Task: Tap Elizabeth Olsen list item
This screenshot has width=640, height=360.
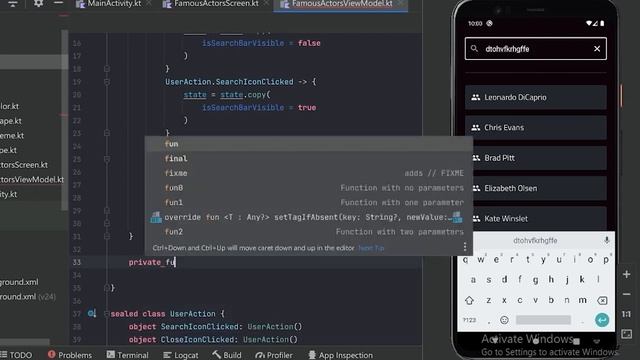Action: [x=536, y=188]
